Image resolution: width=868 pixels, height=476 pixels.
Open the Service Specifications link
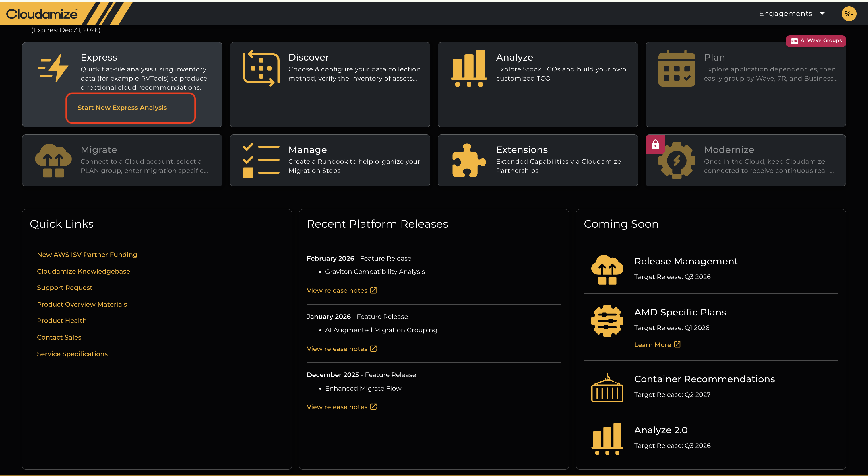tap(72, 354)
